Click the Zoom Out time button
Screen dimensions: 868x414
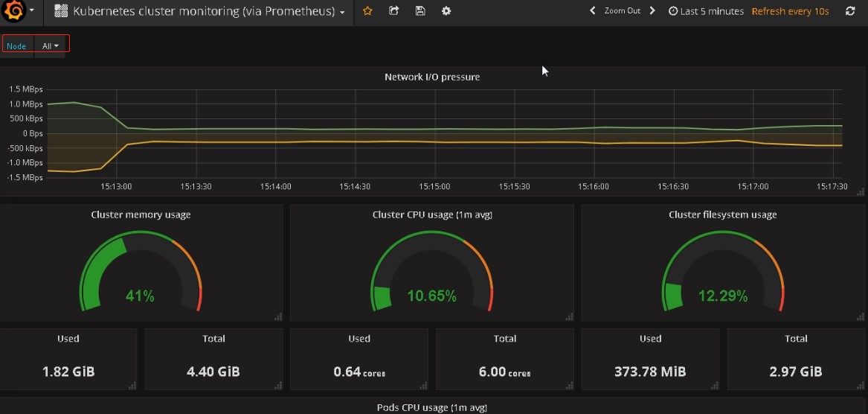[623, 11]
